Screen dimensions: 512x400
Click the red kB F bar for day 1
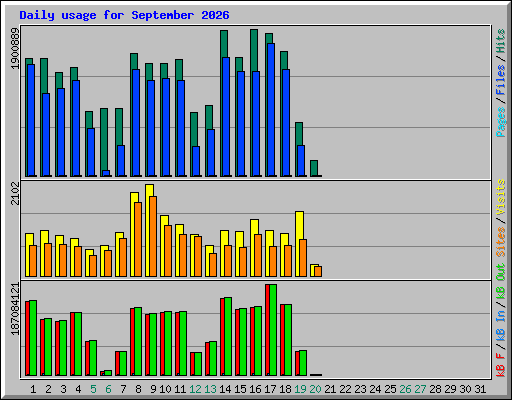28,338
